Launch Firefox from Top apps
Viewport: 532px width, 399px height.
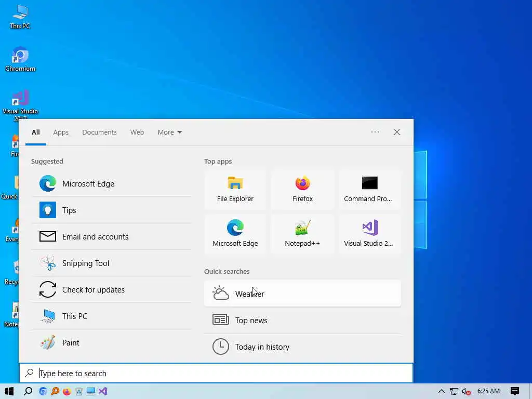tap(302, 189)
